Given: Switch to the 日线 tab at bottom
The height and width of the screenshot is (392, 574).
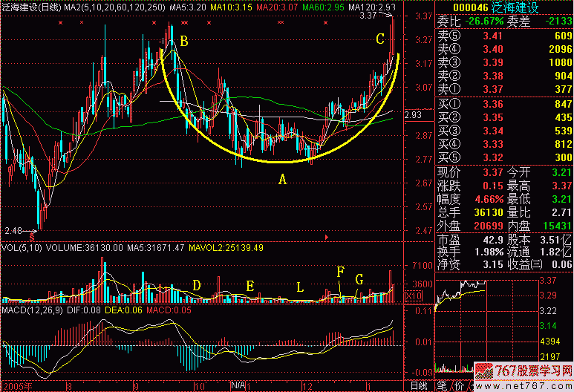Looking at the screenshot, I should 419,386.
